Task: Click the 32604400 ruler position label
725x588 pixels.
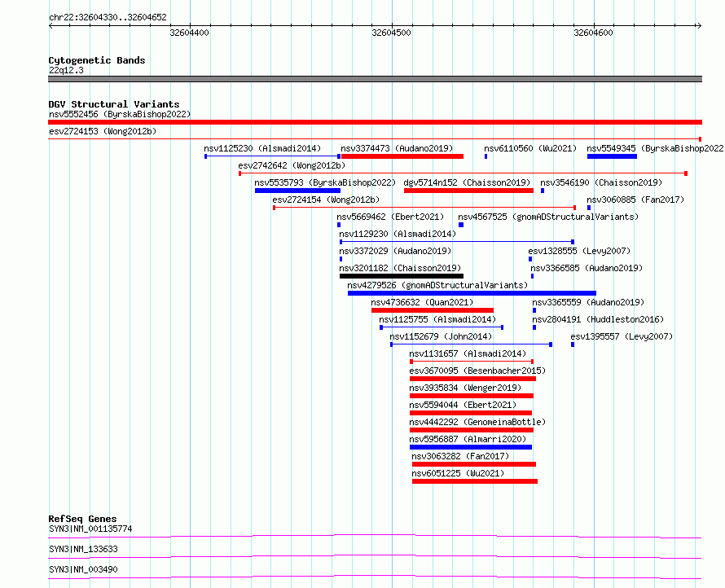Action: coord(190,33)
